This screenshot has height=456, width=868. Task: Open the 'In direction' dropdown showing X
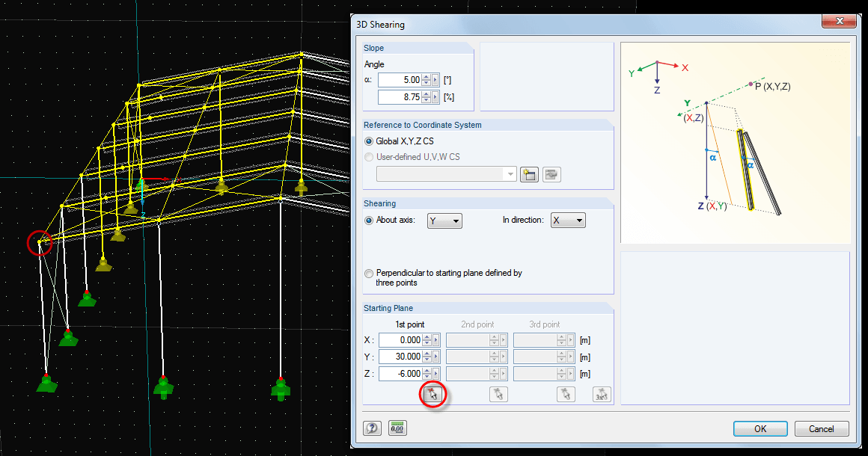tap(567, 220)
